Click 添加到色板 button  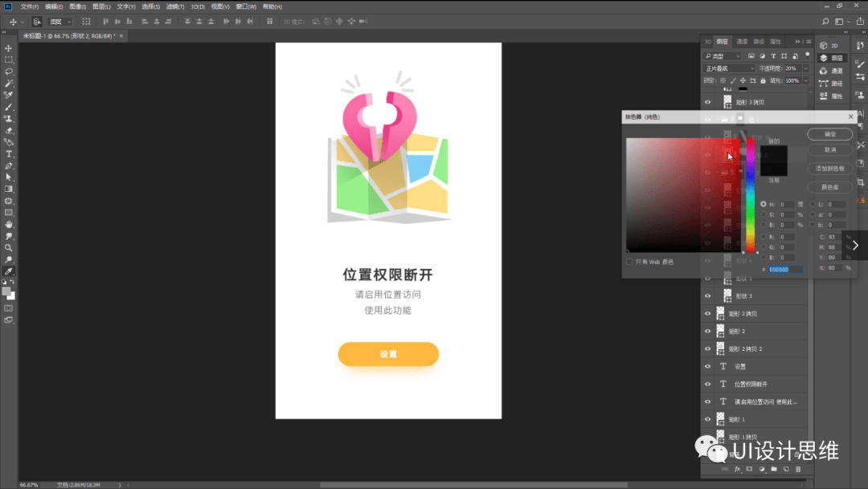[829, 169]
